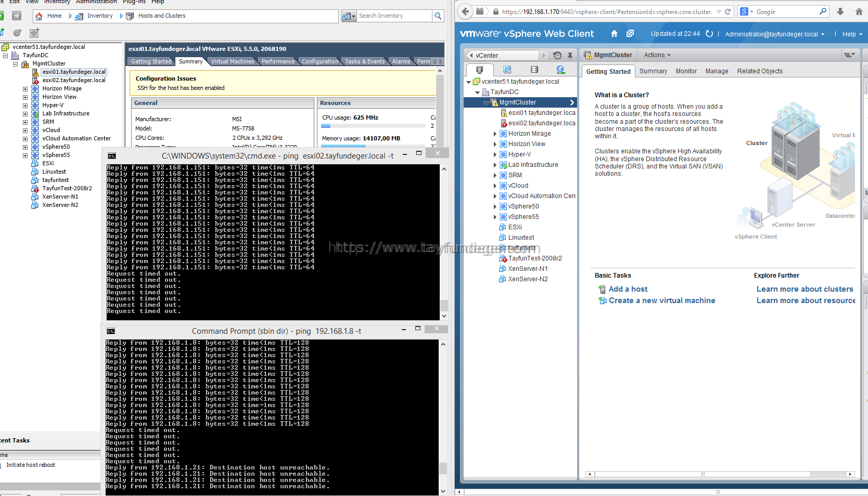This screenshot has width=868, height=496.
Task: Click the Create a new virtual machine icon
Action: coord(602,301)
